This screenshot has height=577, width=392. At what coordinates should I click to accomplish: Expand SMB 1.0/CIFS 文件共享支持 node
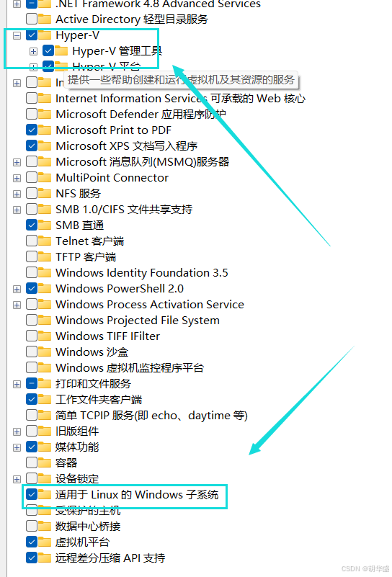pos(17,210)
